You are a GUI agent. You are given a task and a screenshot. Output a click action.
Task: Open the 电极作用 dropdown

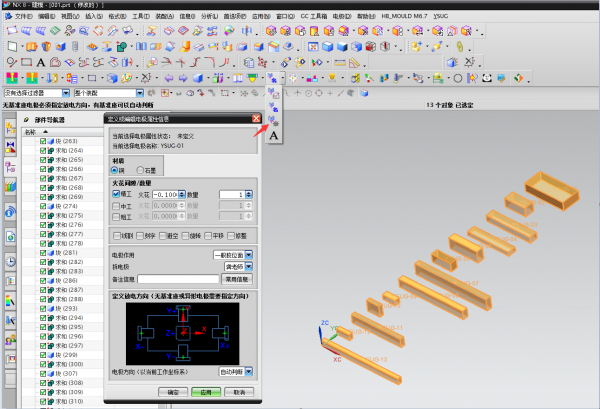pos(248,255)
